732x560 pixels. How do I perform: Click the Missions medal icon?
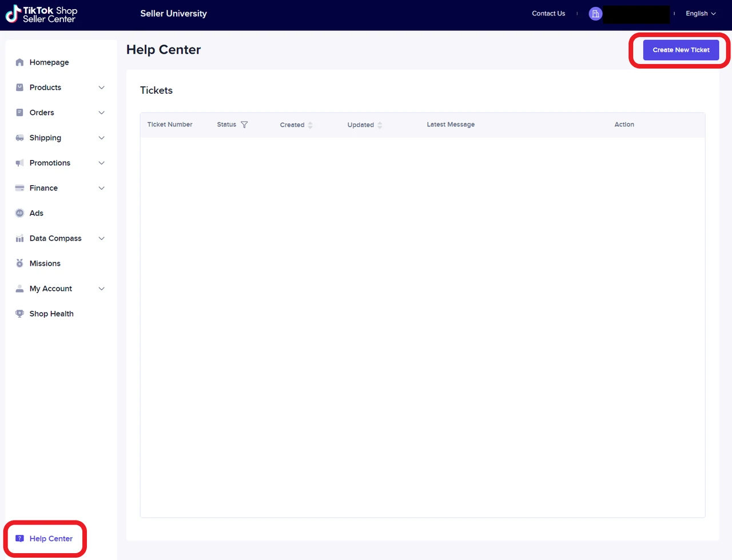pyautogui.click(x=19, y=263)
